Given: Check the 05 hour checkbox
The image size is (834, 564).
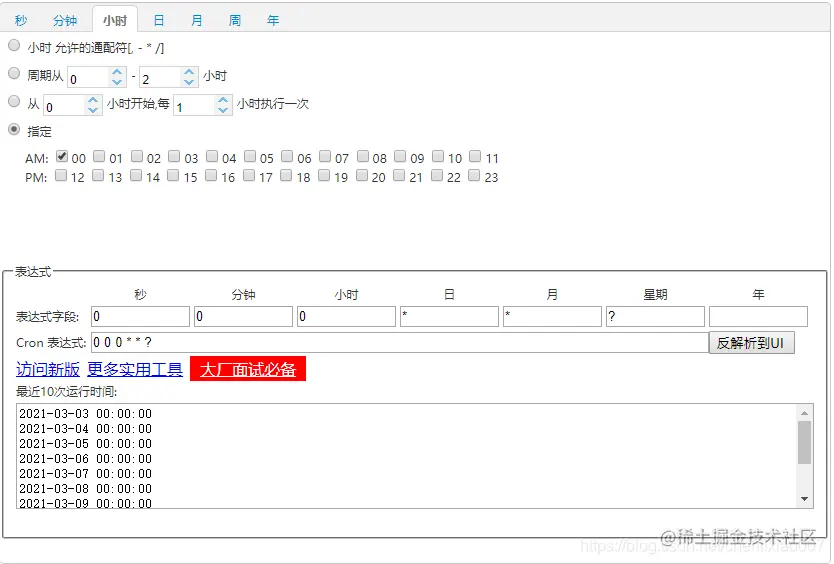Looking at the screenshot, I should [249, 156].
